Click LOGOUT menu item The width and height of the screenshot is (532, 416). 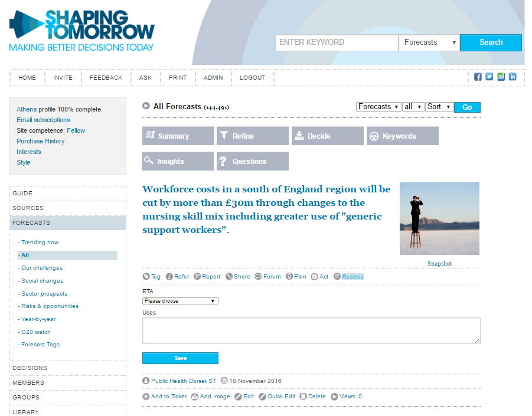coord(253,78)
